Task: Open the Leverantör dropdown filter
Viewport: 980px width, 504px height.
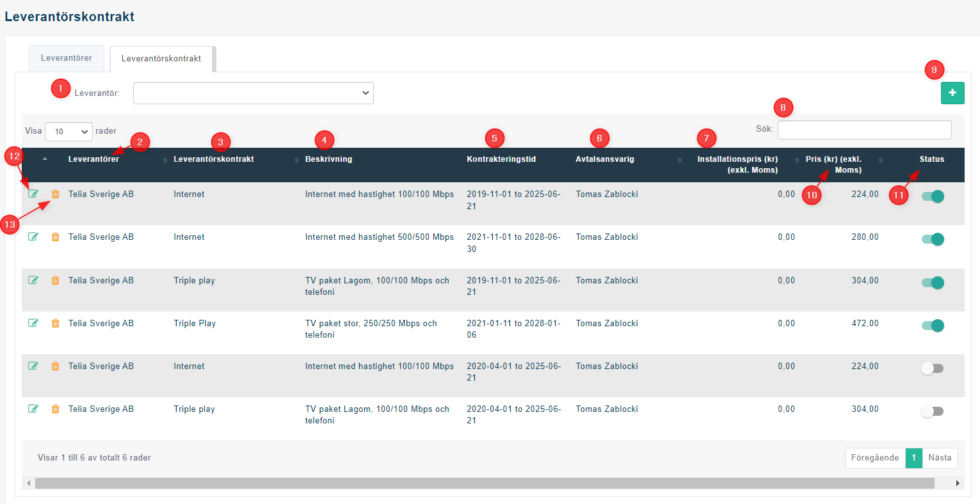Action: click(x=253, y=93)
